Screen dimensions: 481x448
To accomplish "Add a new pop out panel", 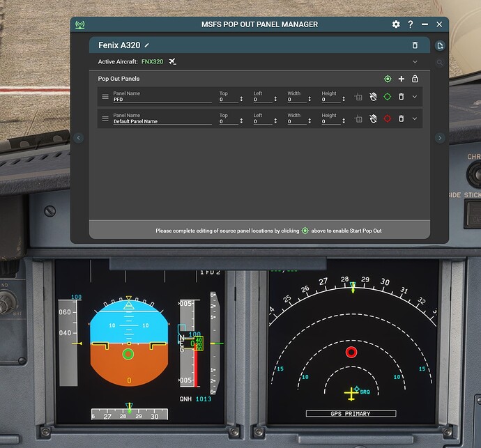I will [402, 79].
